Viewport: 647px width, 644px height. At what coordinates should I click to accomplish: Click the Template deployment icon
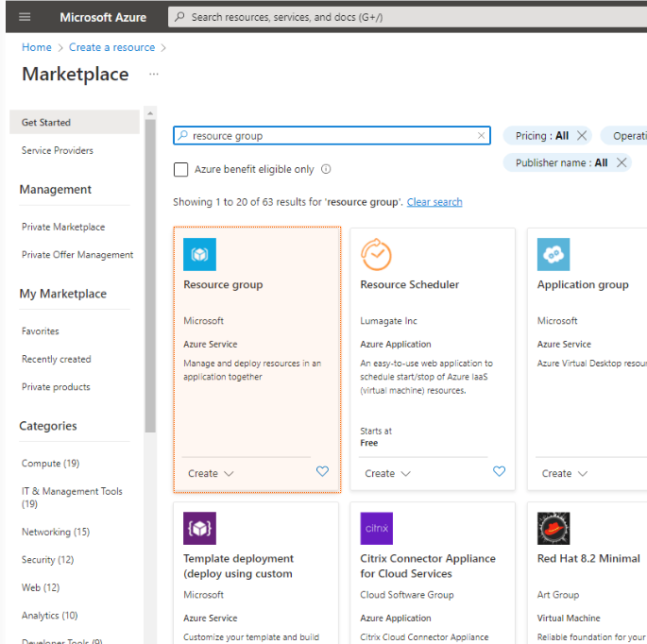199,528
